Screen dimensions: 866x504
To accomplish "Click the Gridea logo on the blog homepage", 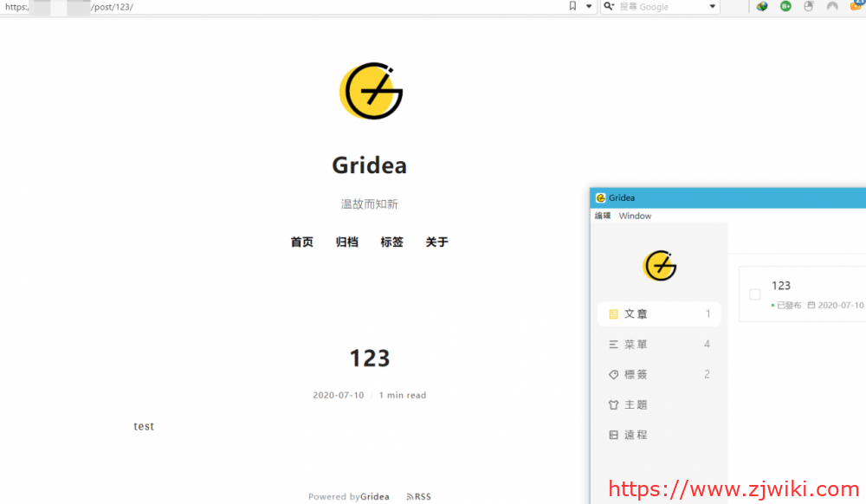I will (370, 90).
